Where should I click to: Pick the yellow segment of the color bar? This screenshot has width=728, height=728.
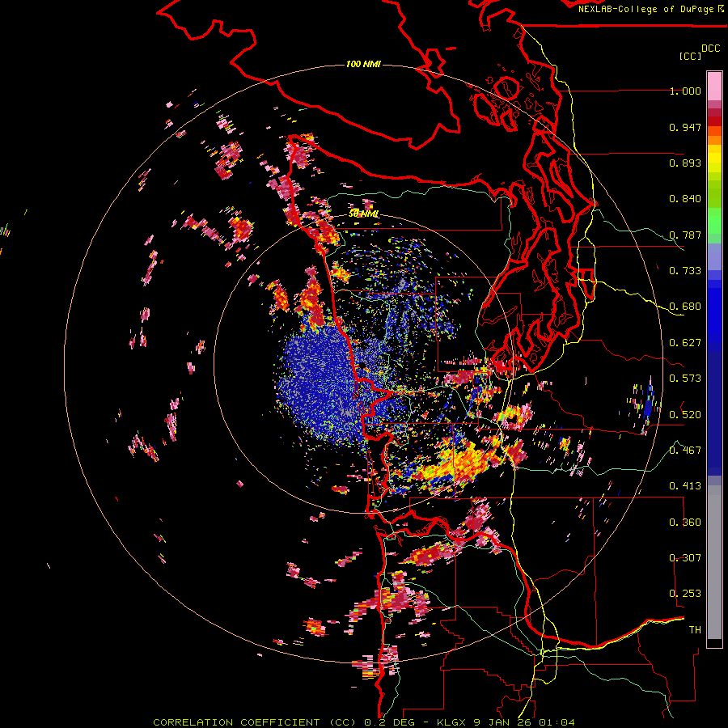(714, 159)
